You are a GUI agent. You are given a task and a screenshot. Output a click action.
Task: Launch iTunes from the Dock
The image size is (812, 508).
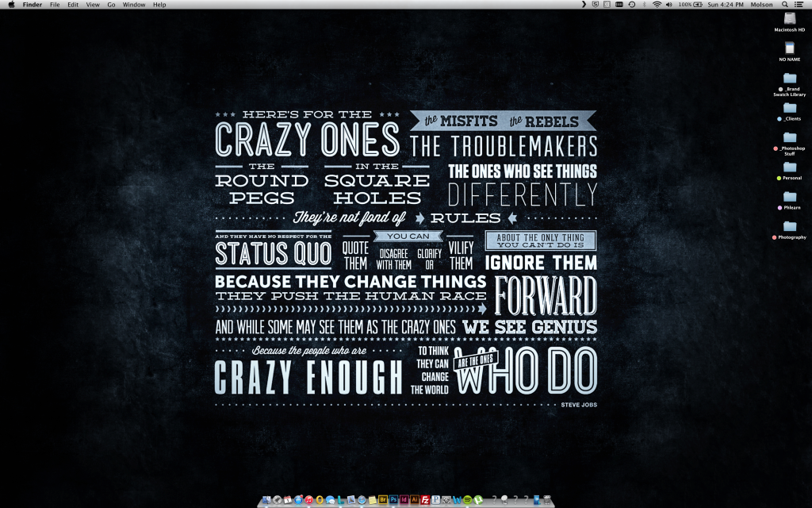(308, 500)
